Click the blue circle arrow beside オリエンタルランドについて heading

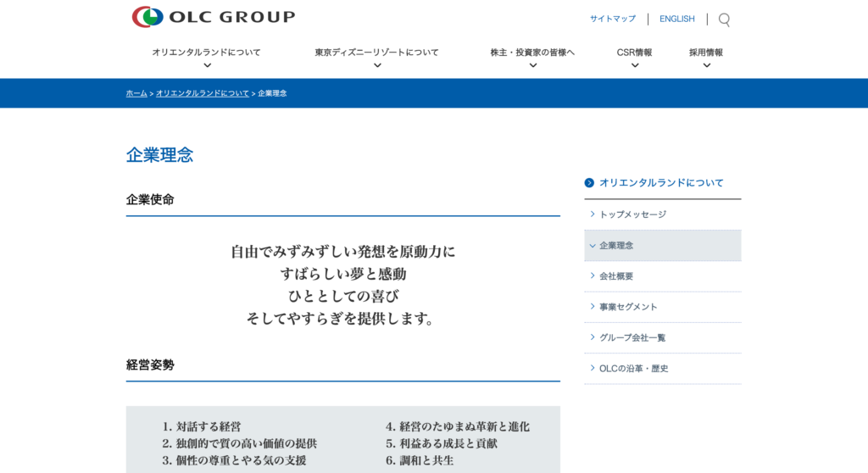pos(589,183)
